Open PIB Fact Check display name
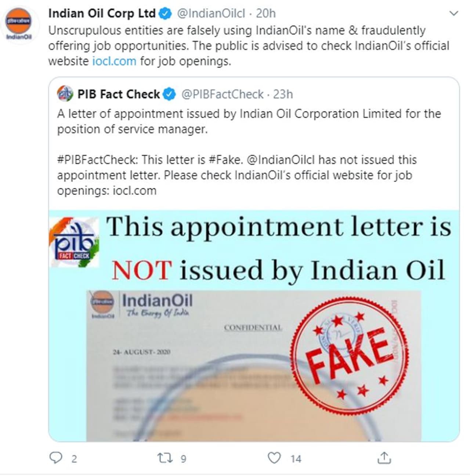Image resolution: width=470 pixels, height=476 pixels. [x=119, y=94]
